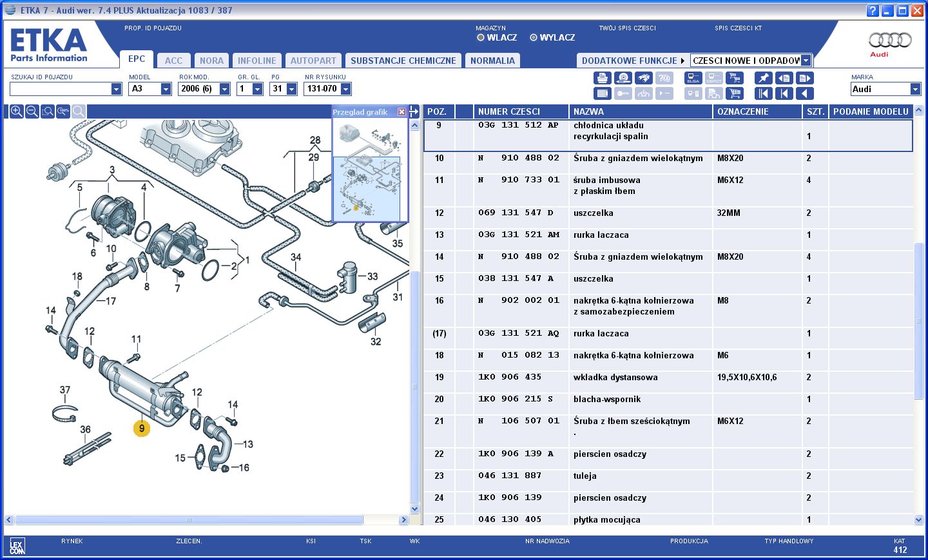
Task: Click the double-bar jump-to-start arrow icon
Action: click(x=764, y=93)
